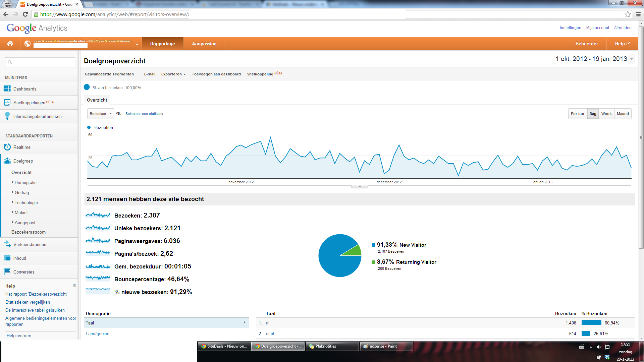Click Snelkoppeling BÈTA button

265,74
